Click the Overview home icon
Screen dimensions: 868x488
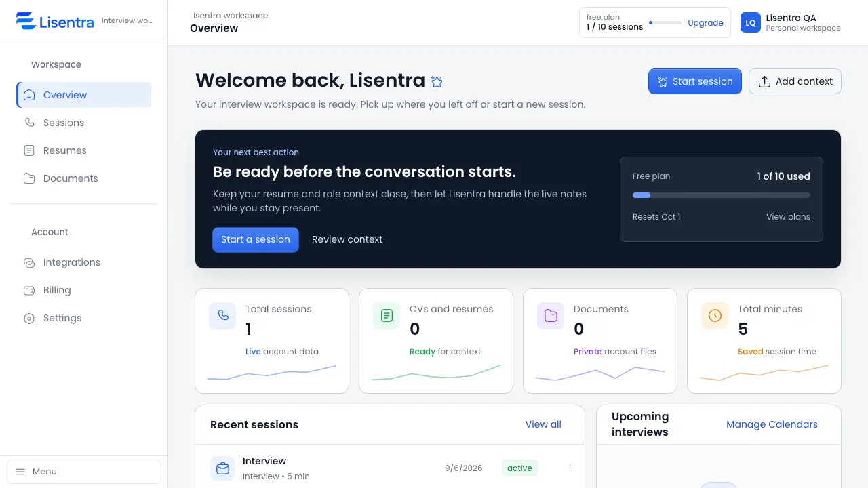[x=29, y=95]
